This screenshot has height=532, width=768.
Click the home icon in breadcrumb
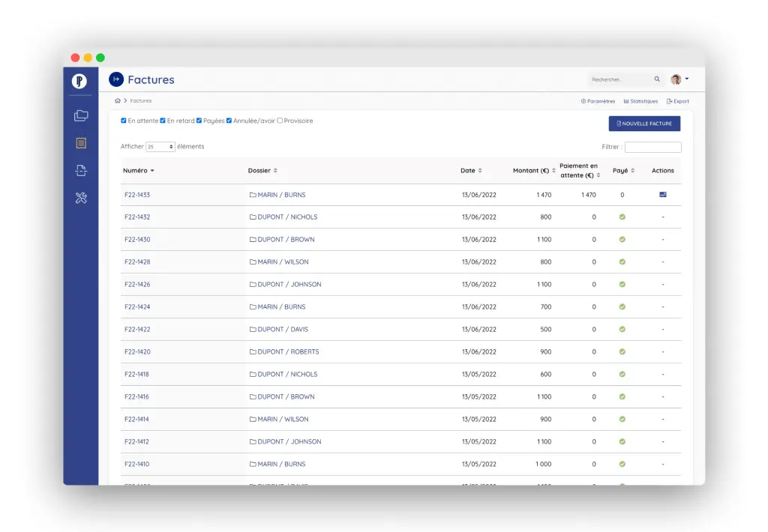pos(118,100)
